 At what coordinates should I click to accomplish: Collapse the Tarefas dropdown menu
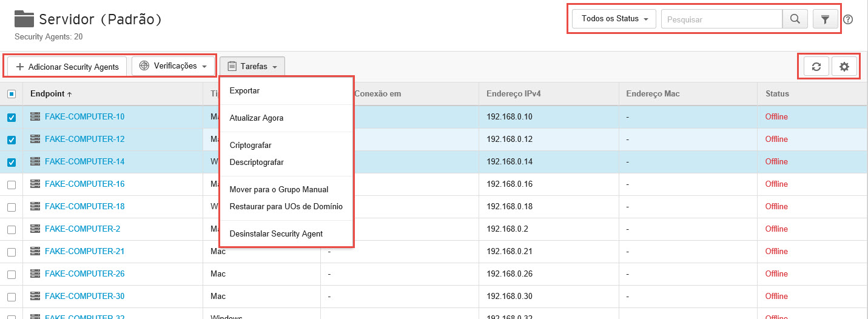252,67
